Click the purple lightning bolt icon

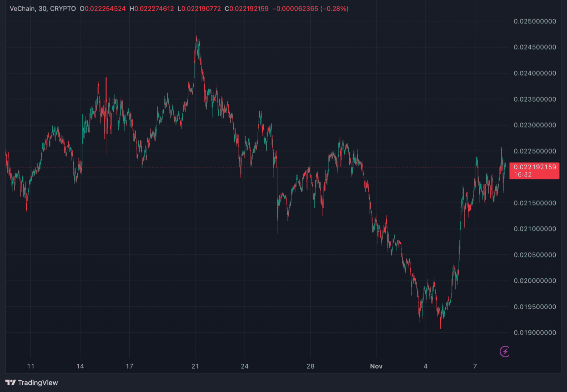coord(505,352)
